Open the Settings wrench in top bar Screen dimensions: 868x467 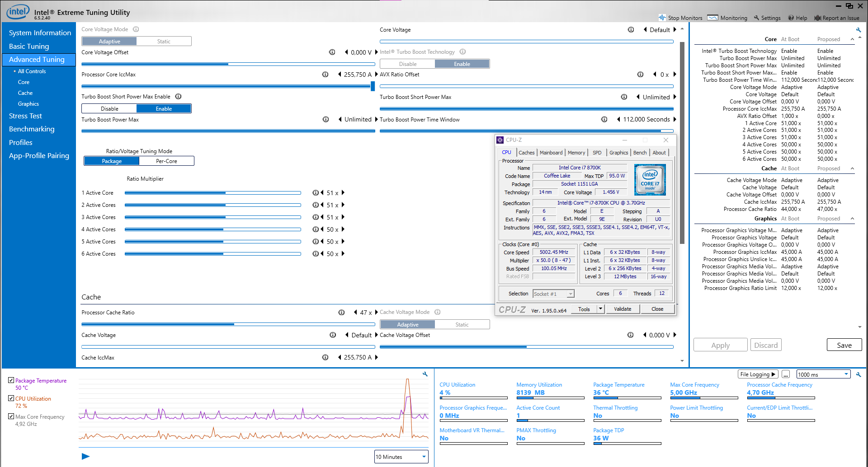coord(756,18)
